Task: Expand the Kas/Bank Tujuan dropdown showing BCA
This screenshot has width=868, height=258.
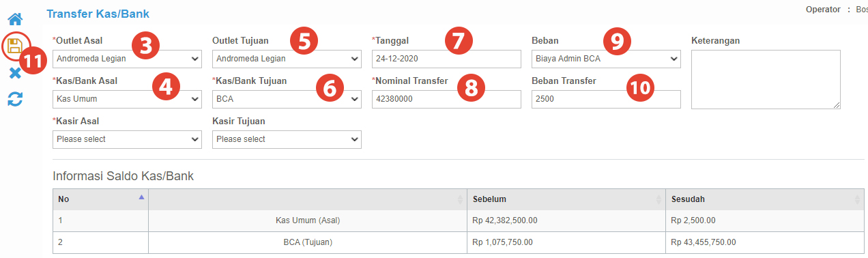Action: (287, 99)
